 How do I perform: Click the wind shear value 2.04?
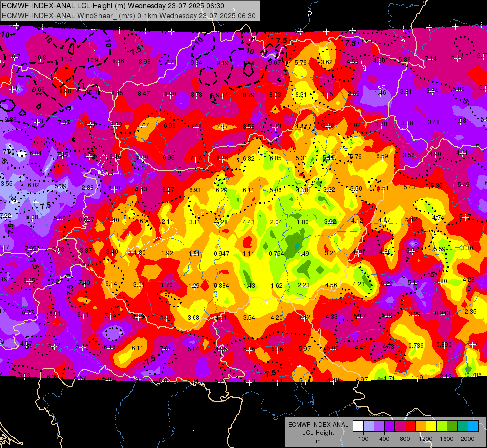click(276, 222)
